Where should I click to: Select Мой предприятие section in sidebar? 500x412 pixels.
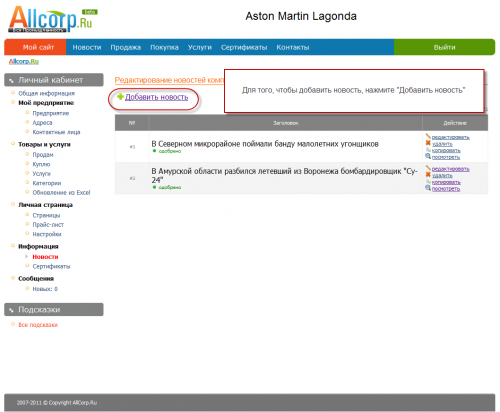tap(46, 103)
